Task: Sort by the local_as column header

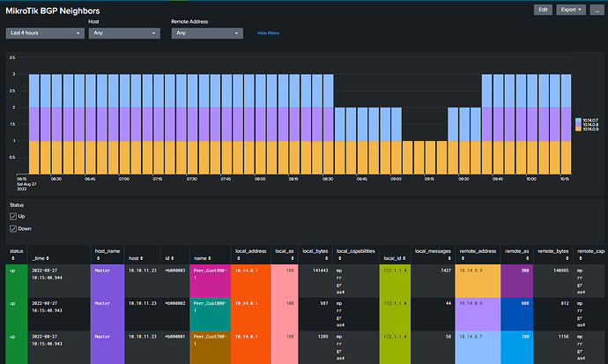Action: tap(285, 255)
